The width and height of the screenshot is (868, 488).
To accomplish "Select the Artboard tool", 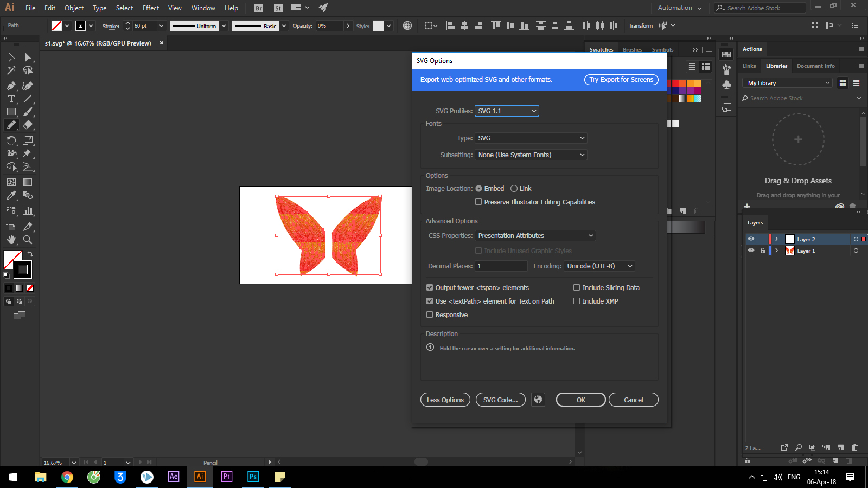I will point(11,227).
